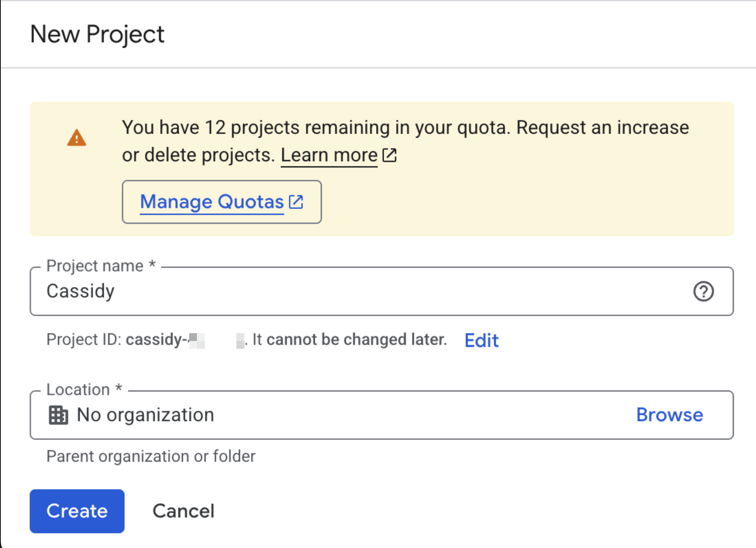756x548 pixels.
Task: Select the help icon in the Project name field
Action: point(704,291)
